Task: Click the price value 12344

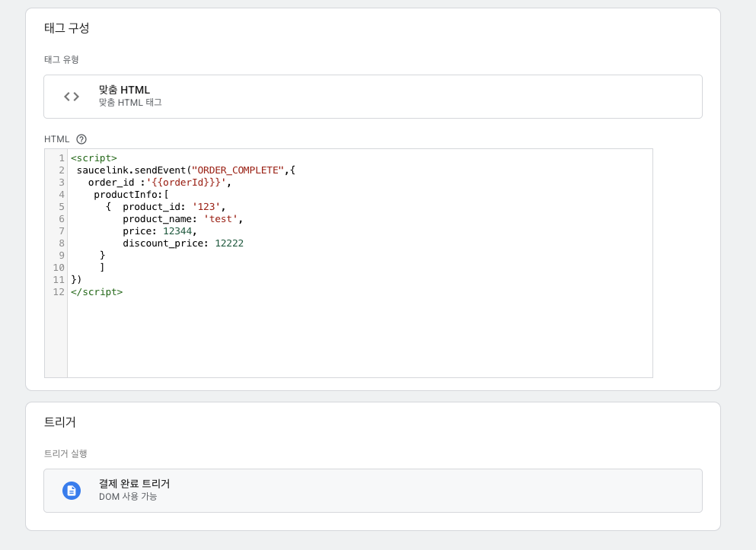Action: click(x=177, y=231)
